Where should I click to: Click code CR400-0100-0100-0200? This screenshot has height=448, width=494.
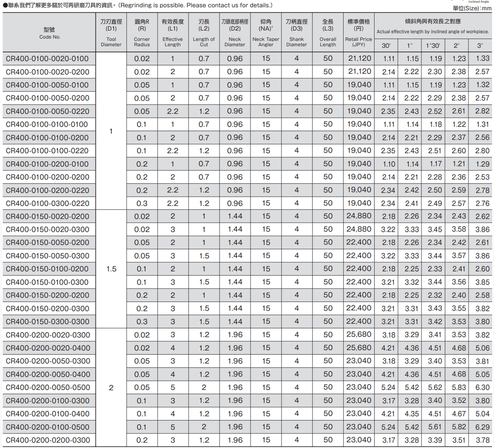[47, 138]
